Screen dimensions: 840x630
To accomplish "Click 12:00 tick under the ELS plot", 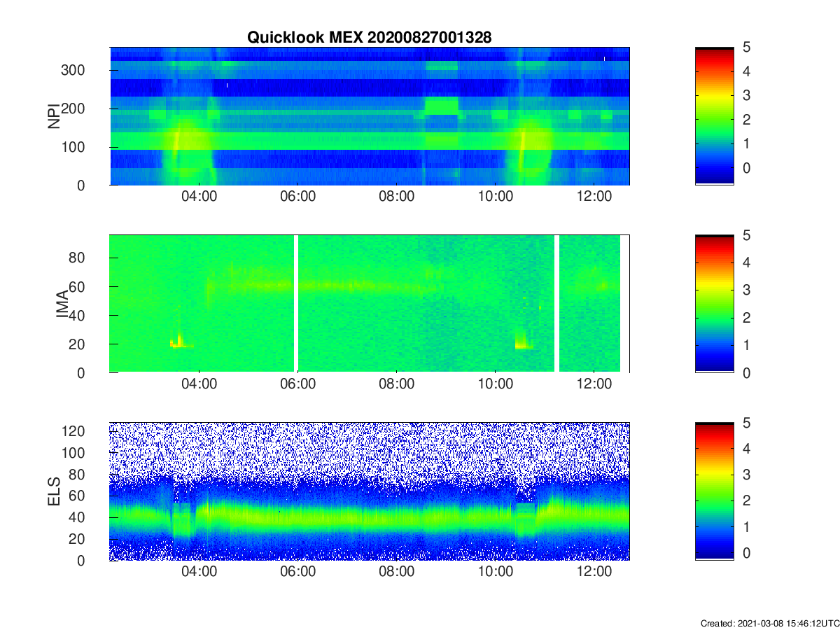I will point(594,573).
